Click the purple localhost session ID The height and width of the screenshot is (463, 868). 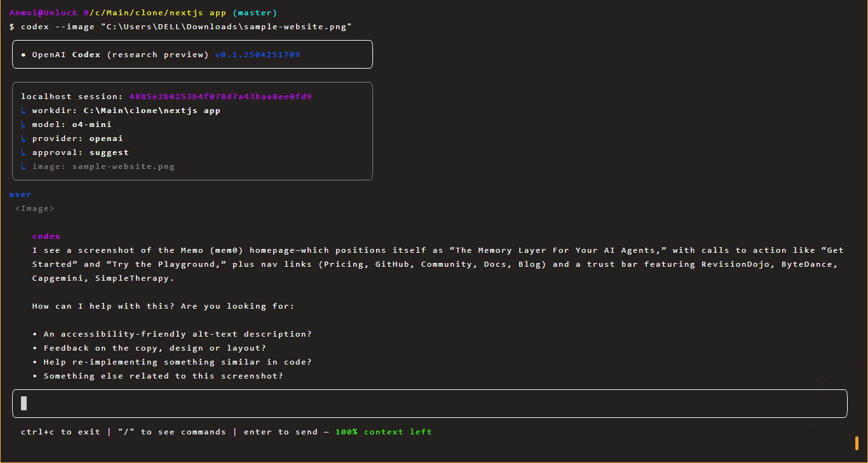coord(220,97)
